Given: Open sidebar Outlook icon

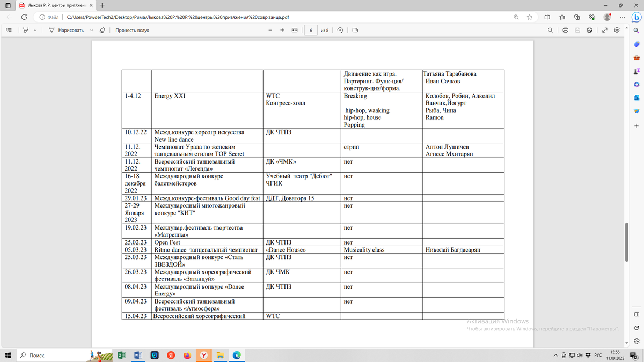Looking at the screenshot, I should (636, 98).
